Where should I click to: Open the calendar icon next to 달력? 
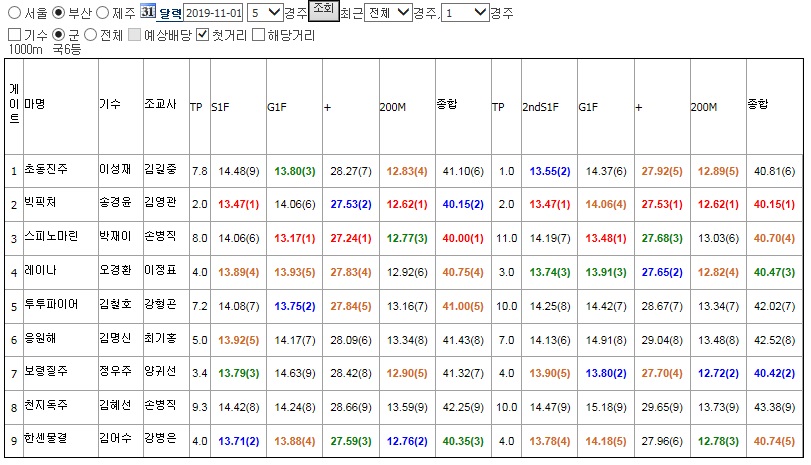(x=148, y=12)
